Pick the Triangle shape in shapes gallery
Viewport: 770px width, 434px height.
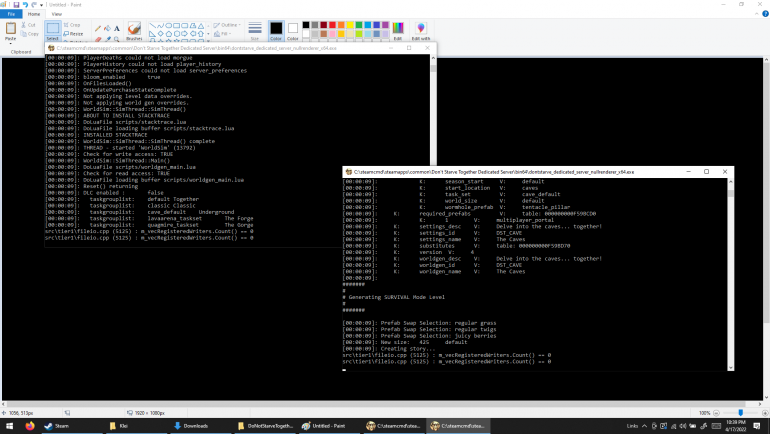click(x=201, y=26)
